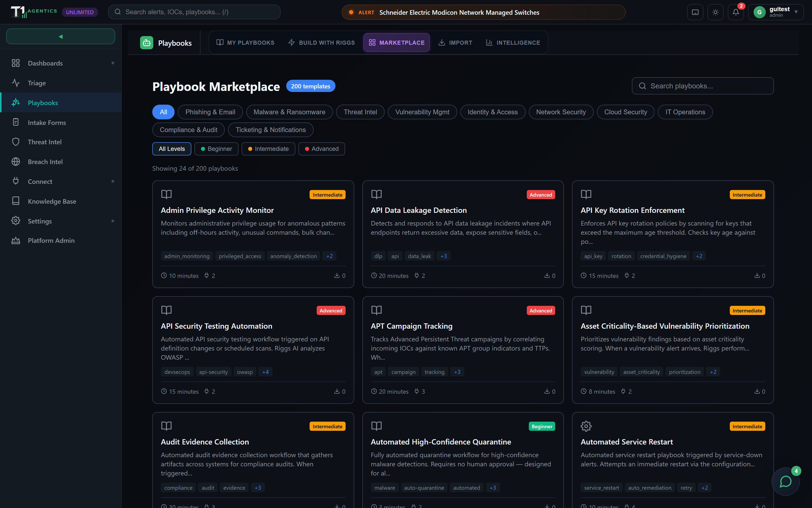Viewport: 812px width, 508px height.
Task: Click the Triage pulse icon in sidebar
Action: pos(16,83)
